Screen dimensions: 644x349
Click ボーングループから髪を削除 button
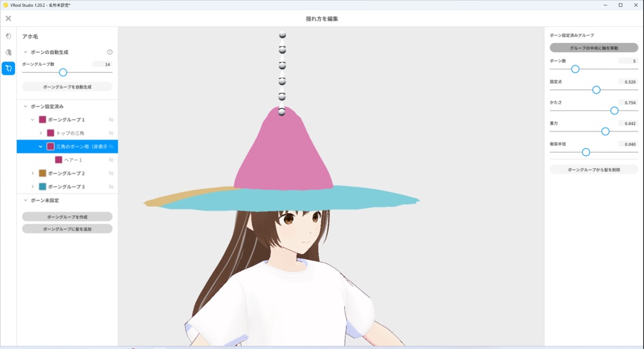594,170
